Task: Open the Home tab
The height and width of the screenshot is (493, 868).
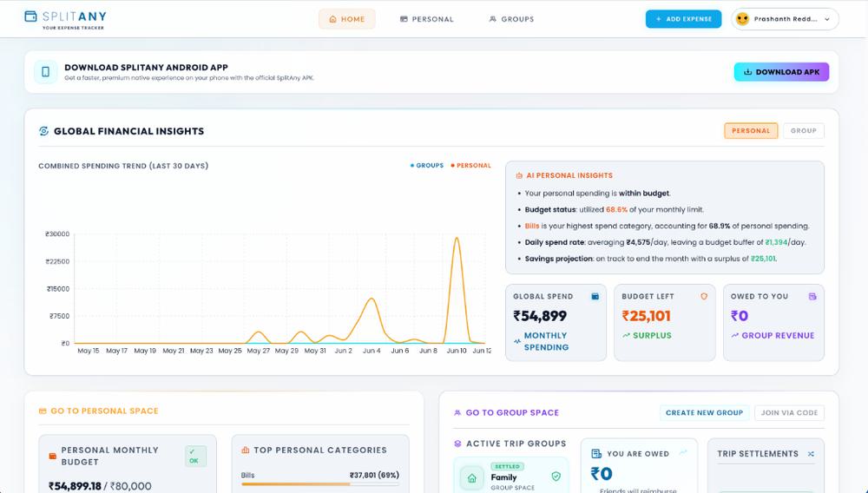Action: click(x=347, y=19)
